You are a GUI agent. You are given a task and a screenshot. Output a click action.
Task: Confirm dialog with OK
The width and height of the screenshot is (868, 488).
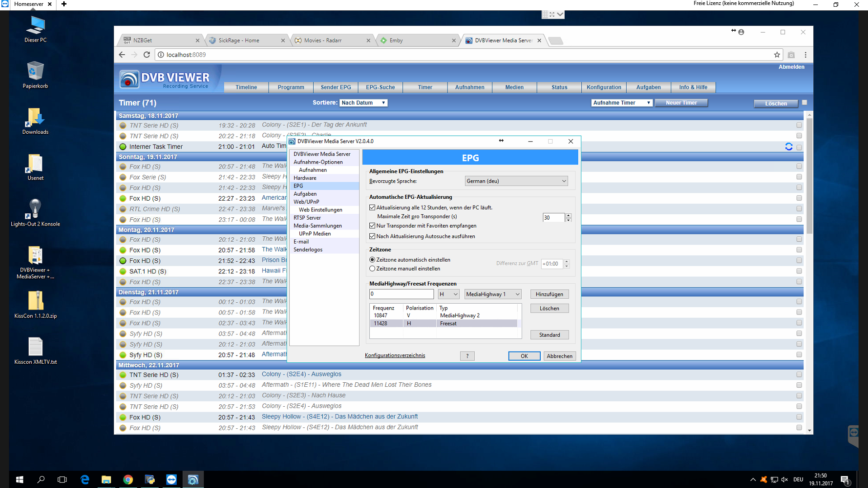coord(524,356)
